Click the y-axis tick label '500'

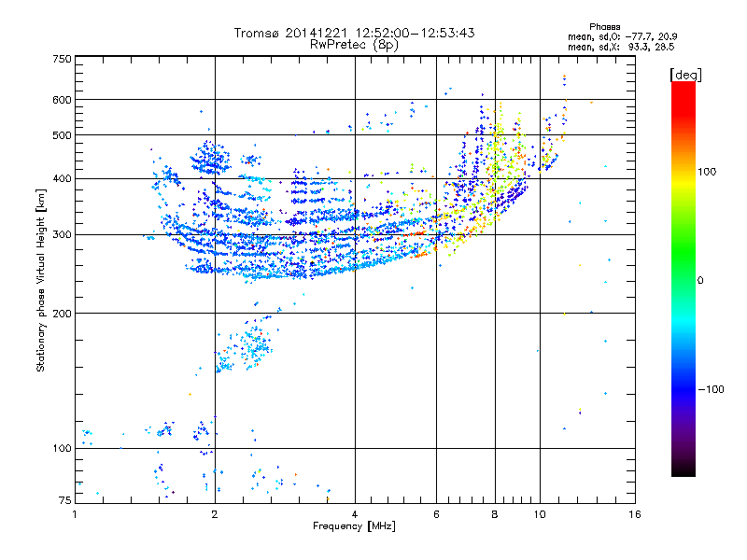click(62, 135)
